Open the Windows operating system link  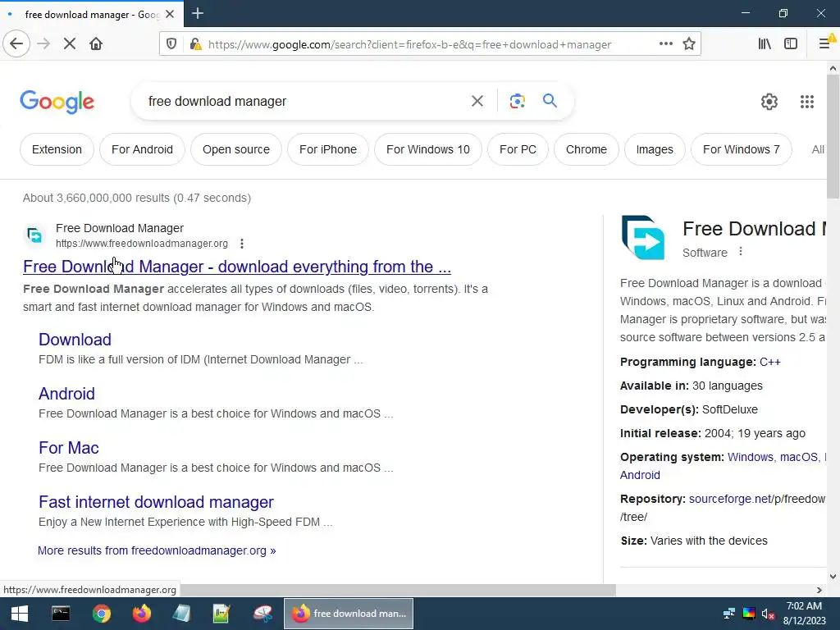750,458
